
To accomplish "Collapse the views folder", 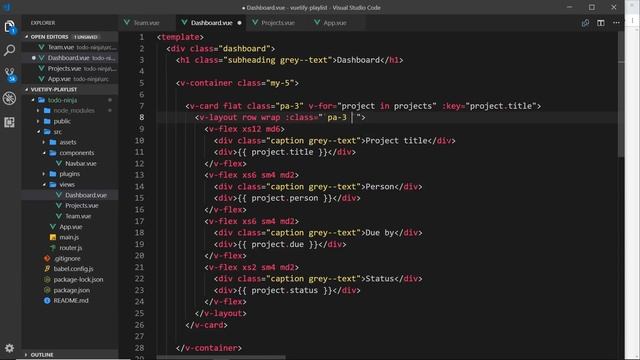I will (x=67, y=185).
